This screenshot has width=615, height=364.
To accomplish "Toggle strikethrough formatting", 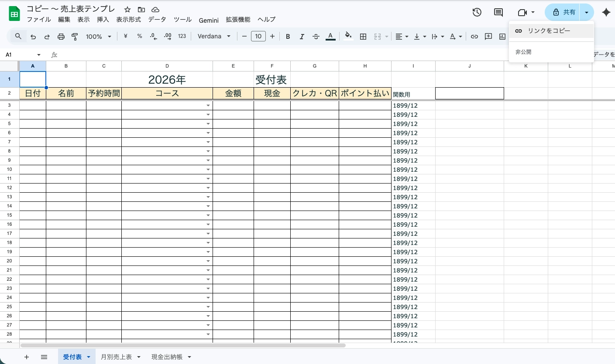I will (x=316, y=37).
